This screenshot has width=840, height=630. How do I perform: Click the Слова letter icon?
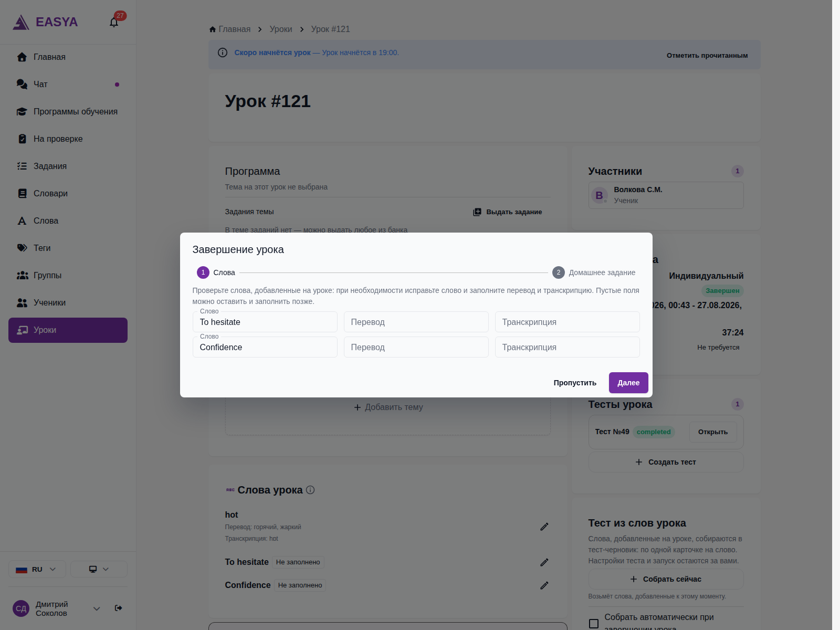point(22,220)
